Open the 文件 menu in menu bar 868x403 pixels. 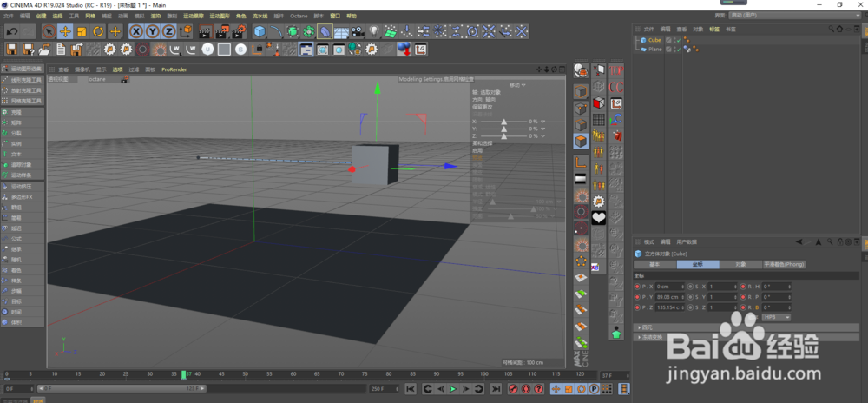coord(9,16)
